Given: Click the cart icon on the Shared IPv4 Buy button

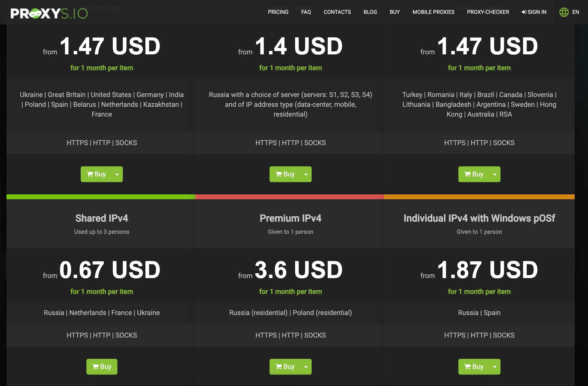Looking at the screenshot, I should pos(95,367).
